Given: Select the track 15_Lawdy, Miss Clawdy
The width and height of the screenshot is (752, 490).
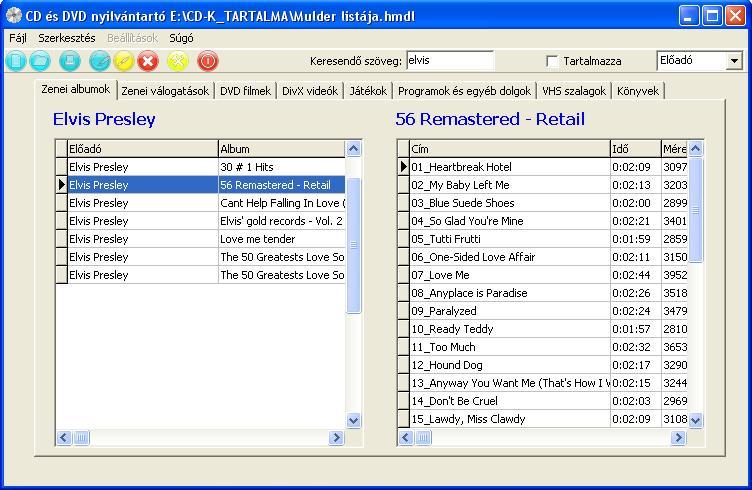Looking at the screenshot, I should click(510, 419).
